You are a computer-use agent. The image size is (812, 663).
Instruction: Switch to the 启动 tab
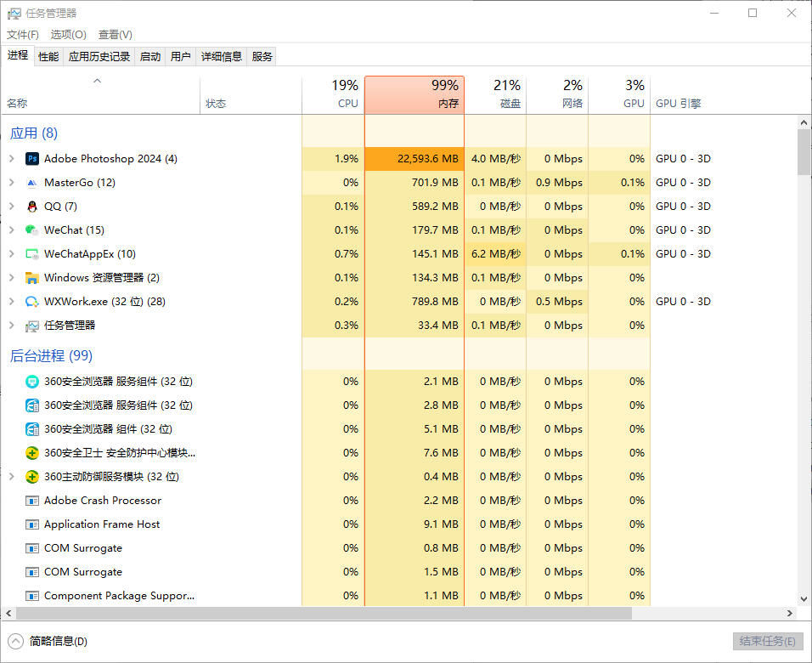click(150, 56)
